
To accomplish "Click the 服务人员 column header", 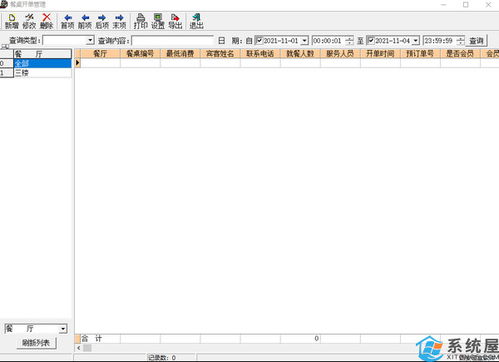I will click(340, 53).
